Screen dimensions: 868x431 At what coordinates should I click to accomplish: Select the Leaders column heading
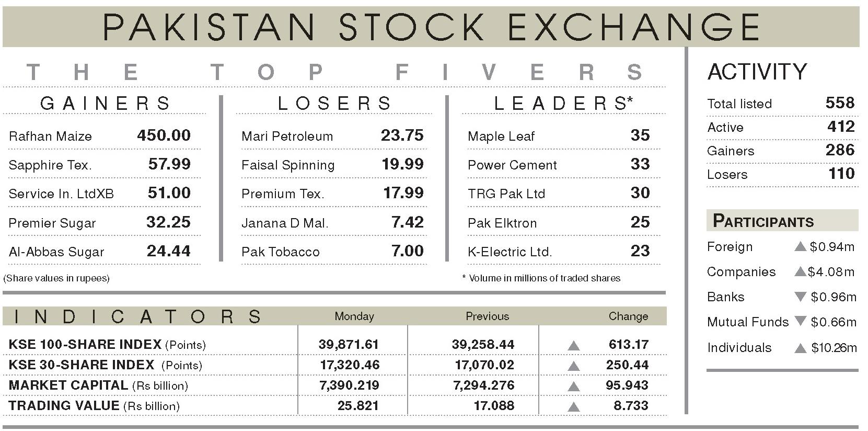click(563, 103)
